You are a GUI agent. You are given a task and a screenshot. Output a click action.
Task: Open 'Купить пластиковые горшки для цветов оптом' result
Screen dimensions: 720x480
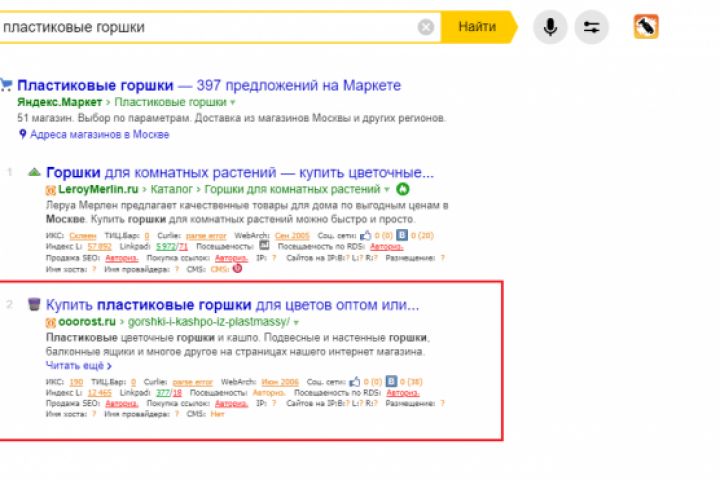(232, 305)
